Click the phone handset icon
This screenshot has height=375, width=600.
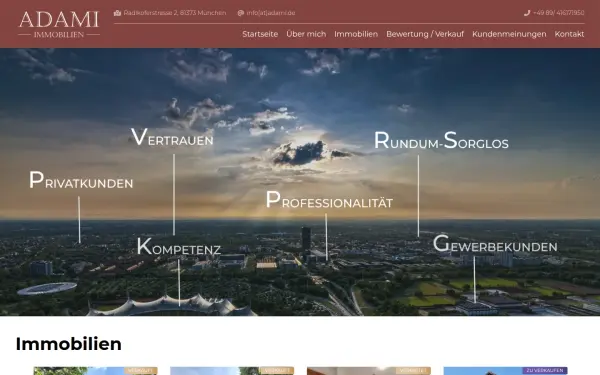[x=527, y=13]
